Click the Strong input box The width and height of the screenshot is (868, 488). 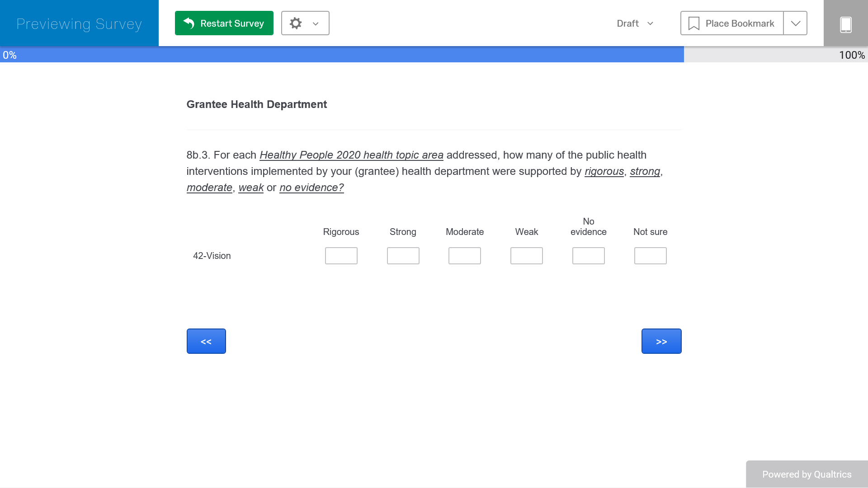pyautogui.click(x=403, y=256)
